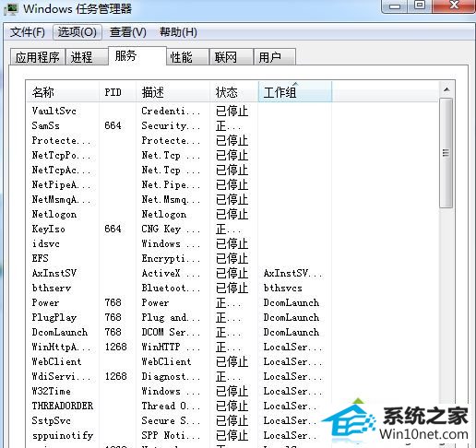This screenshot has height=448, width=476.
Task: Click the WinHTTP description cell
Action: 171,347
